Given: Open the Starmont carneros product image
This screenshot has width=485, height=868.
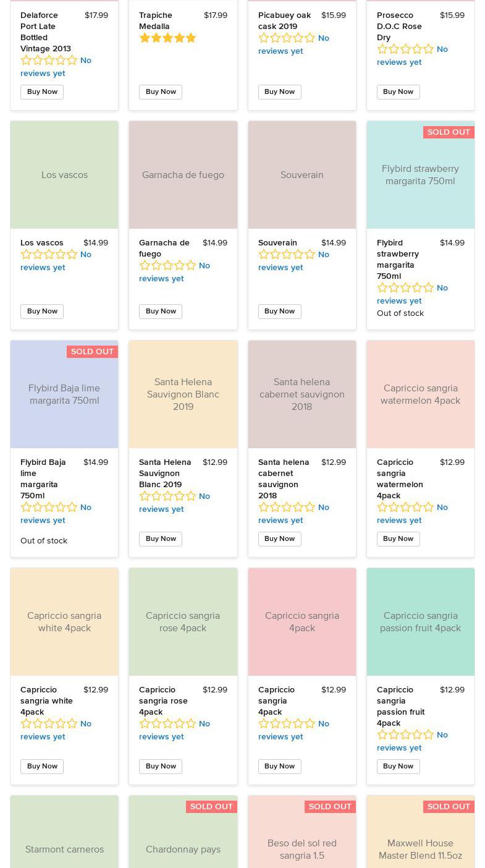Looking at the screenshot, I should [x=64, y=835].
